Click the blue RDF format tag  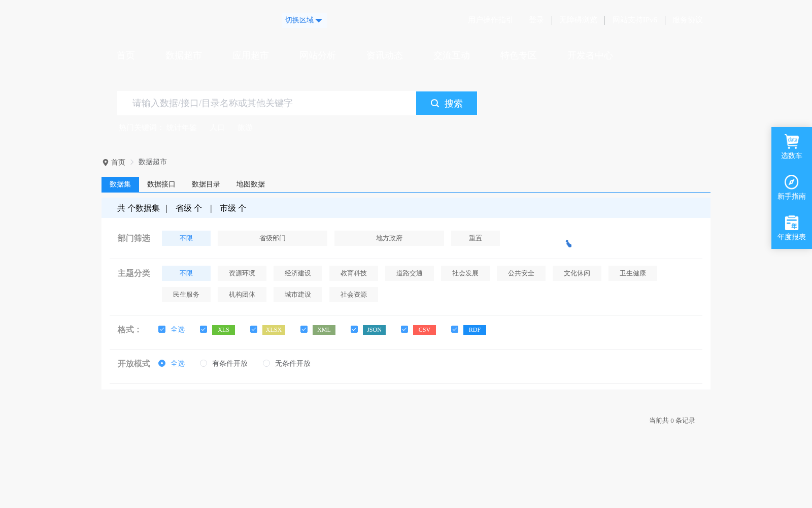click(475, 330)
